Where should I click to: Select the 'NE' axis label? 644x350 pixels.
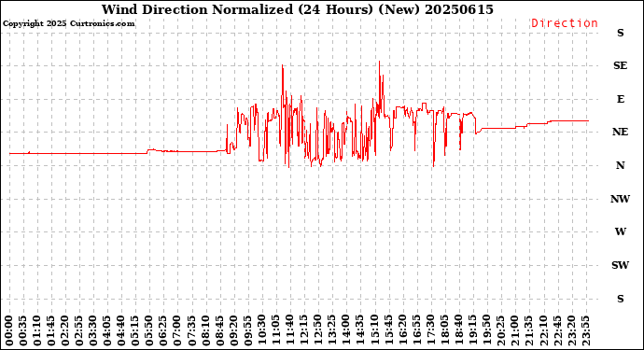[x=620, y=132]
